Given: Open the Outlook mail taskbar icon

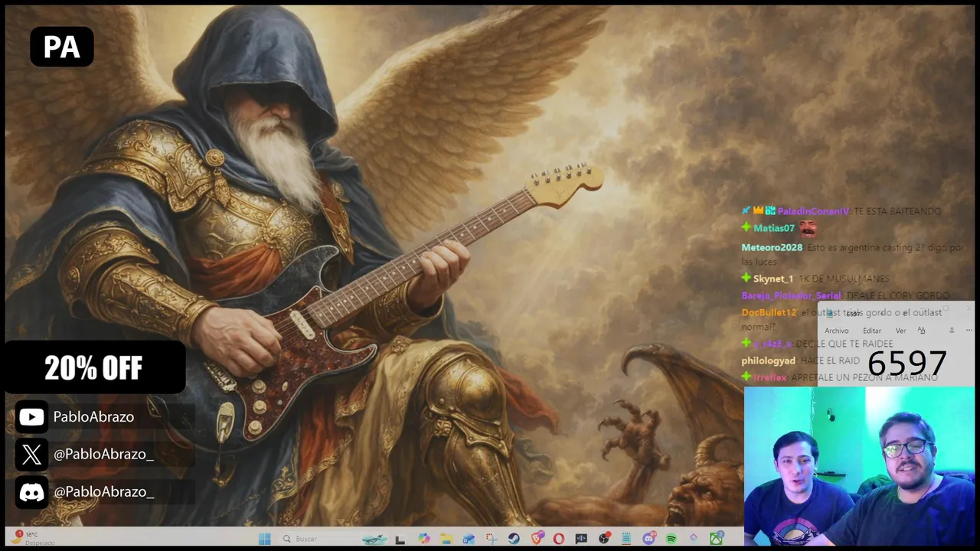Looking at the screenshot, I should [x=469, y=539].
